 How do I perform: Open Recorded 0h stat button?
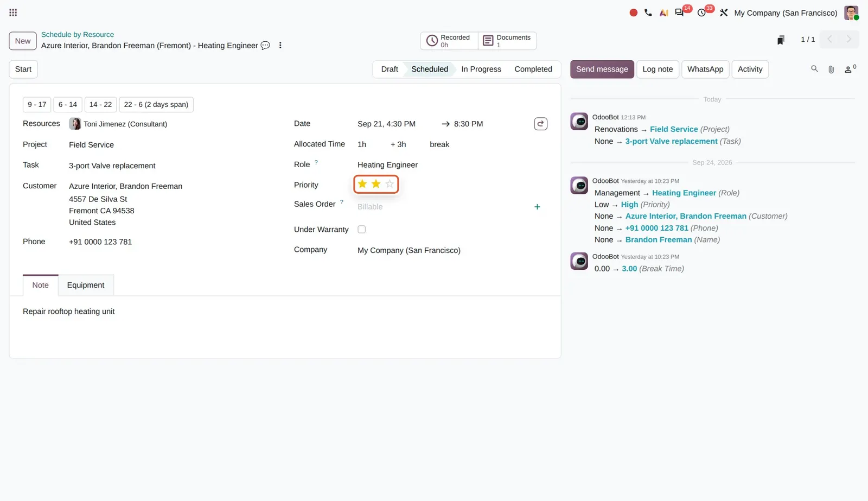(449, 41)
